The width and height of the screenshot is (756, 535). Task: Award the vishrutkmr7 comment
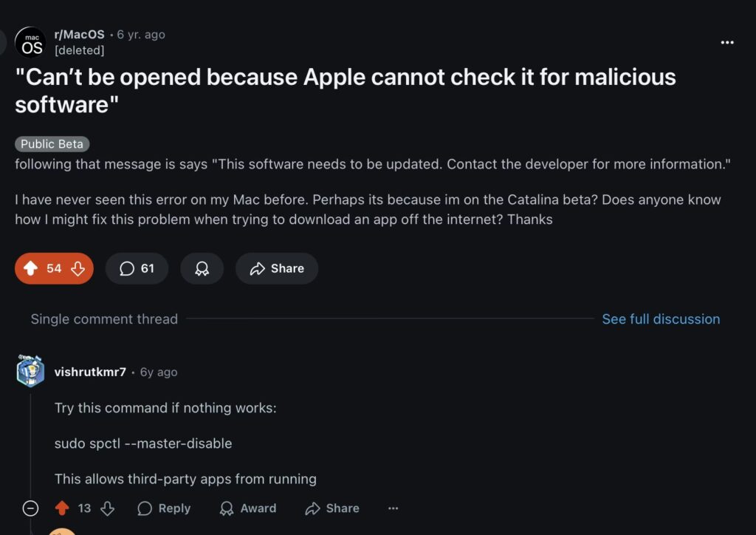click(248, 508)
